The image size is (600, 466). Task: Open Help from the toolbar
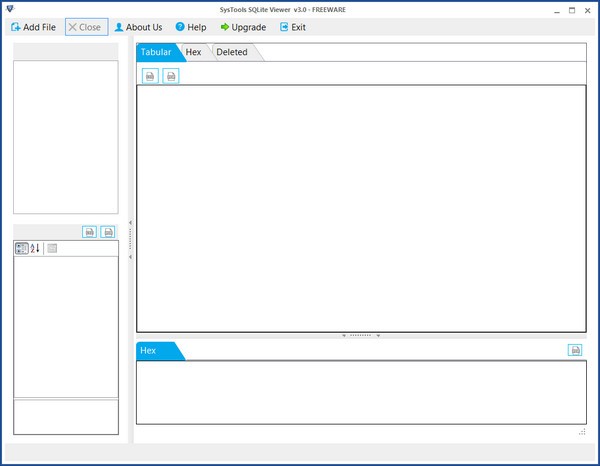pyautogui.click(x=193, y=27)
